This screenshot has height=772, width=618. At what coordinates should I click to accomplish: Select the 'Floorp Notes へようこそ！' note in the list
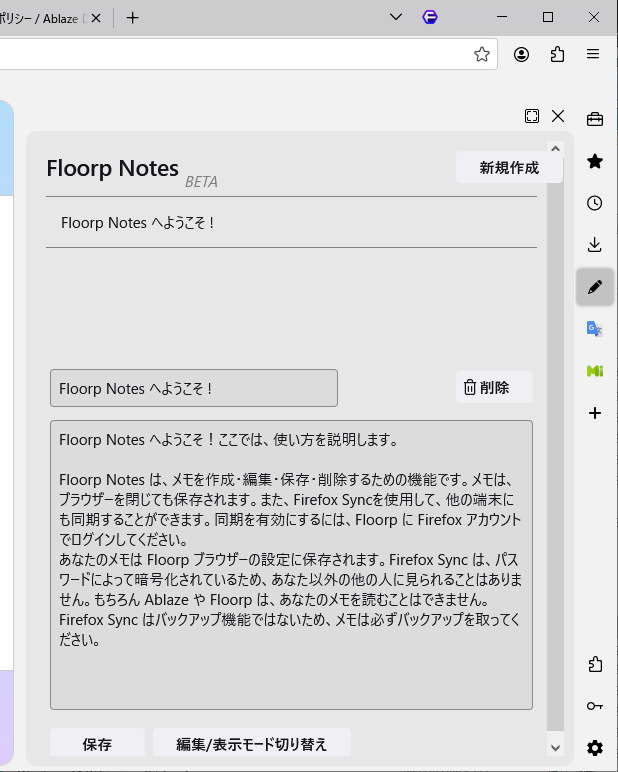(292, 223)
